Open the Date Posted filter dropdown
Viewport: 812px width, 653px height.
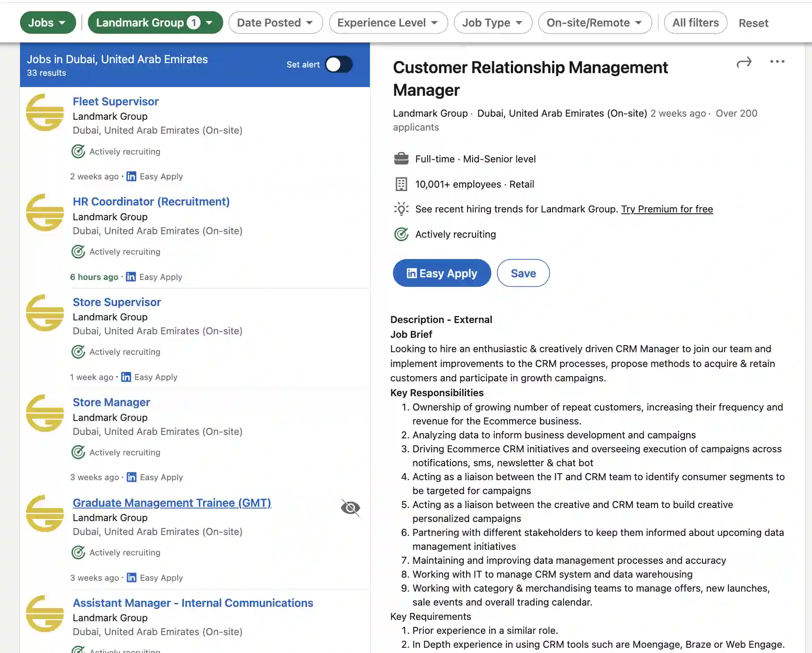coord(275,23)
